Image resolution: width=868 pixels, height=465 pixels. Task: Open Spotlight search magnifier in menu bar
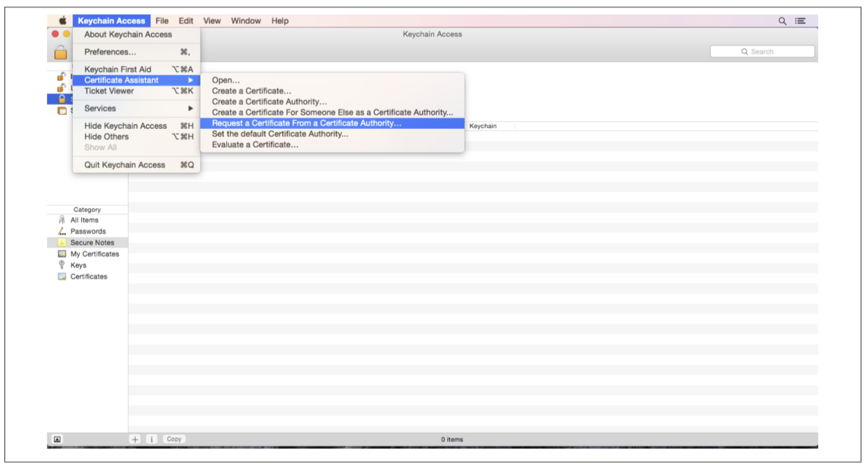click(783, 21)
